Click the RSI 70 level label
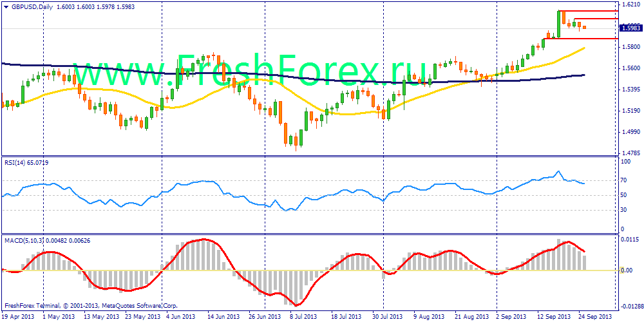This screenshot has width=644, height=322. tap(625, 180)
